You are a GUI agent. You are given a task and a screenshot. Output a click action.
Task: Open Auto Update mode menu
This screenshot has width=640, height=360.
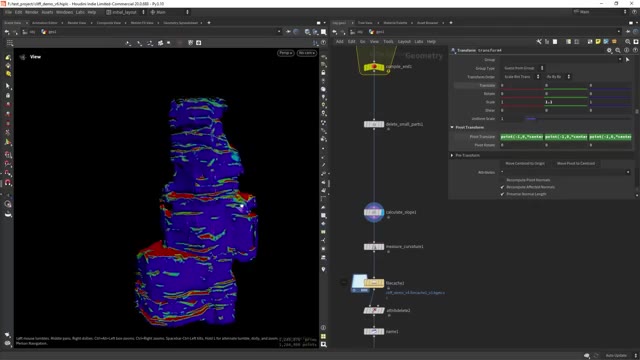(620, 356)
